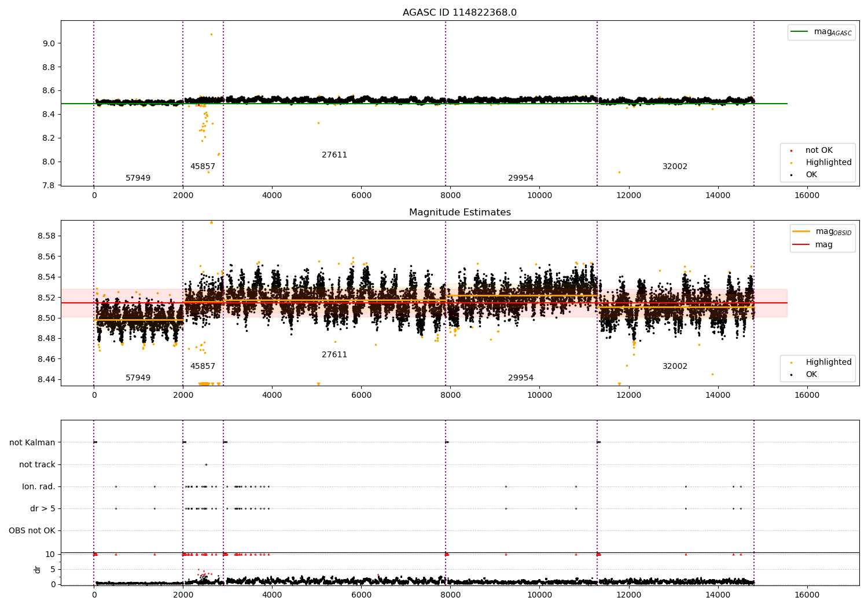Screen dimensions: 868x608
Task: Select 'Highlighted' entry in top plot legend
Action: (829, 163)
